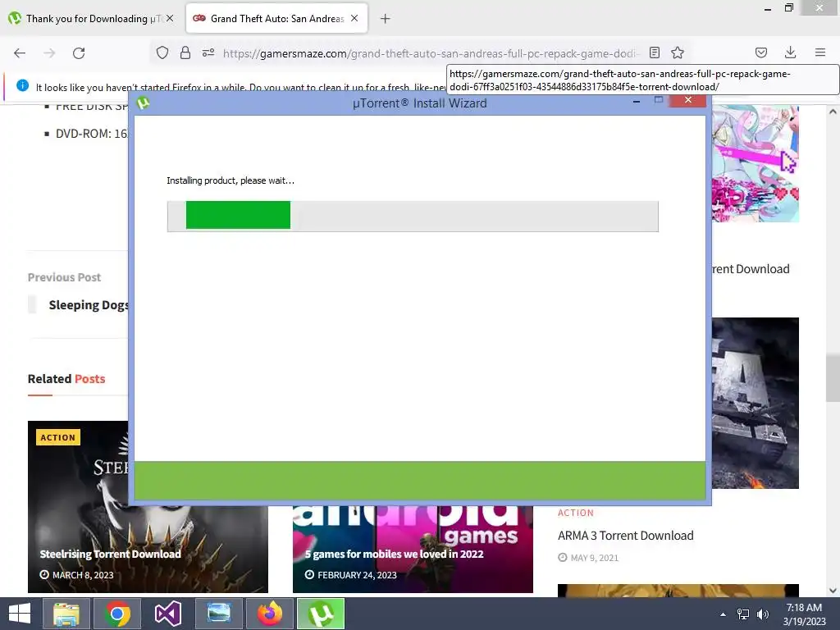Open the Firefox hamburger menu
The height and width of the screenshot is (630, 840).
pos(820,52)
